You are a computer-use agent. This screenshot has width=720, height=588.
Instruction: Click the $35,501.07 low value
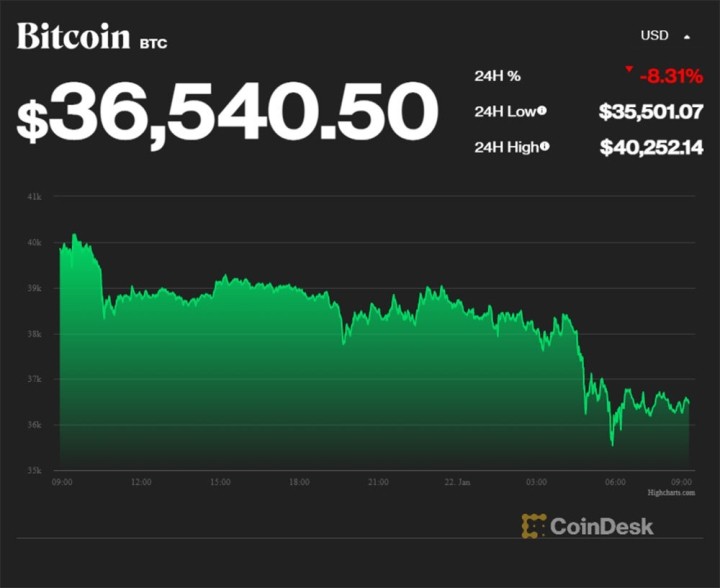click(651, 111)
